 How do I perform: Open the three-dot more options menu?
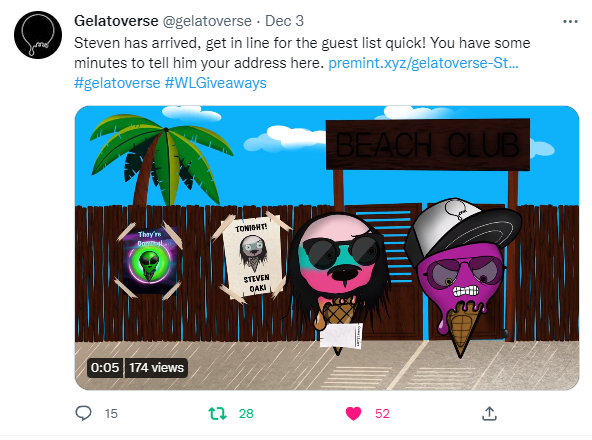tap(570, 22)
